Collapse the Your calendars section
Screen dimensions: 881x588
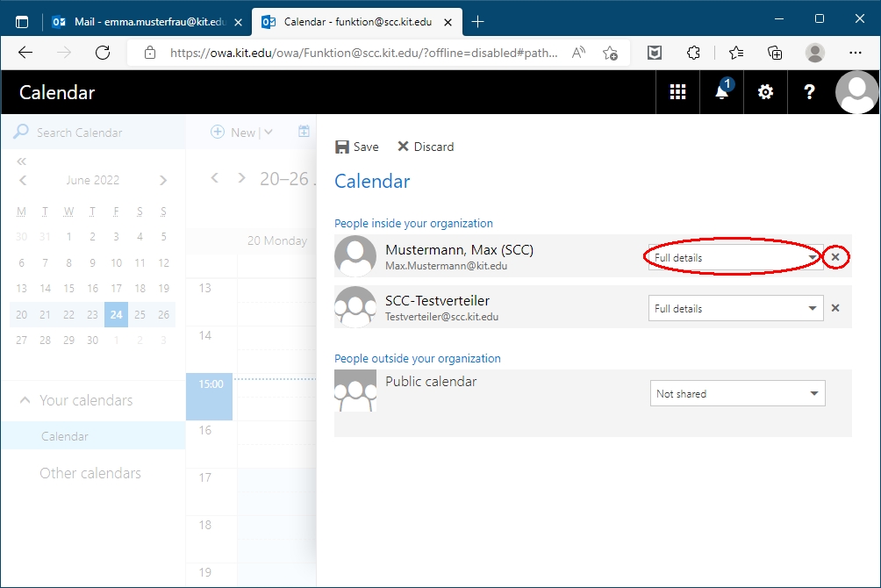pyautogui.click(x=24, y=400)
